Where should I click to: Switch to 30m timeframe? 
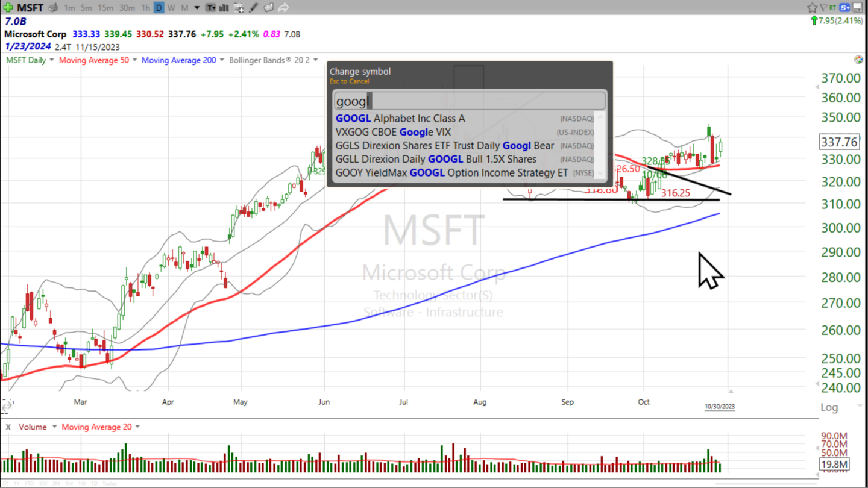point(127,8)
